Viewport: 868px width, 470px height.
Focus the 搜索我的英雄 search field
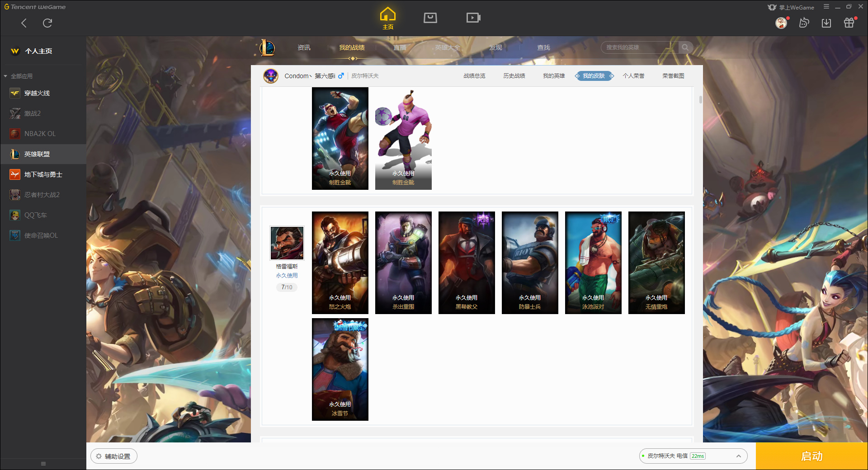tap(640, 47)
